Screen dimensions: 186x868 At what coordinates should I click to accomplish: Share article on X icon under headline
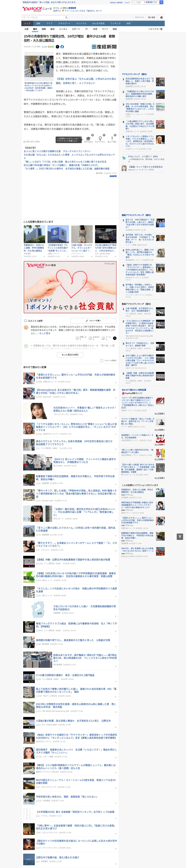coord(57,47)
